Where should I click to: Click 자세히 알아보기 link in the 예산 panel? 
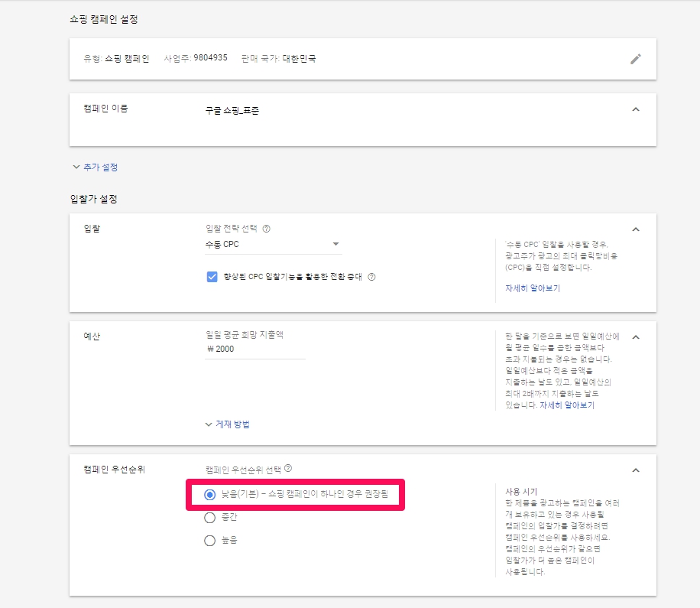tap(566, 405)
